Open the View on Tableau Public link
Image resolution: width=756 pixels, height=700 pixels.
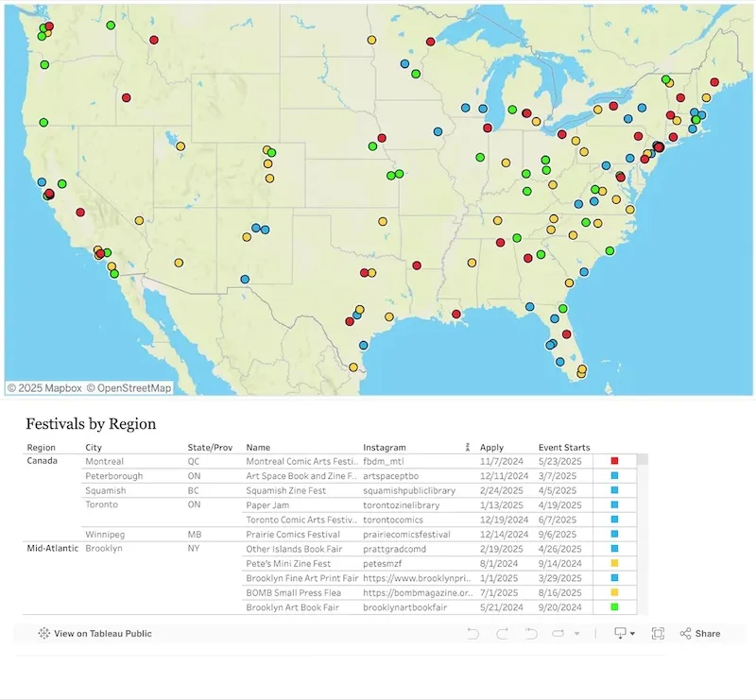[103, 634]
